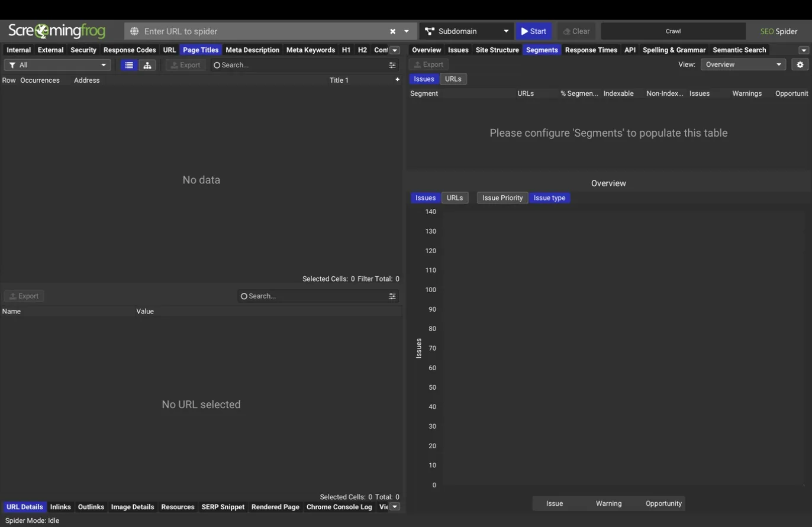Image resolution: width=812 pixels, height=527 pixels.
Task: Toggle URLs in segments table
Action: click(x=453, y=79)
